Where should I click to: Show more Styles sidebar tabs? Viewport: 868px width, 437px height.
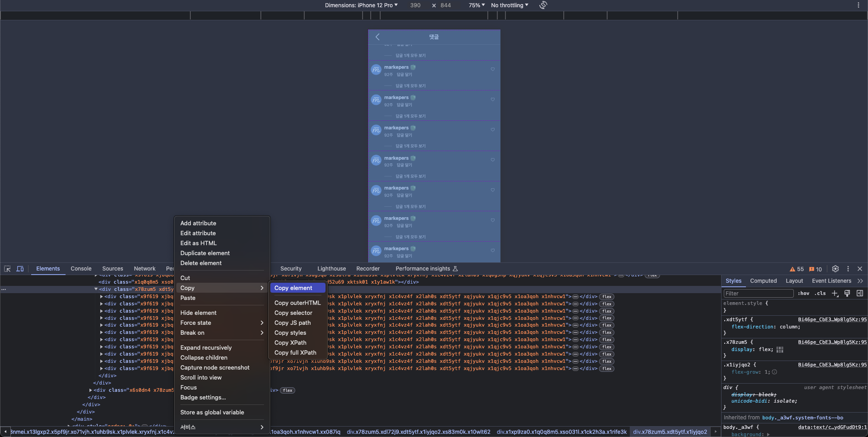click(860, 281)
